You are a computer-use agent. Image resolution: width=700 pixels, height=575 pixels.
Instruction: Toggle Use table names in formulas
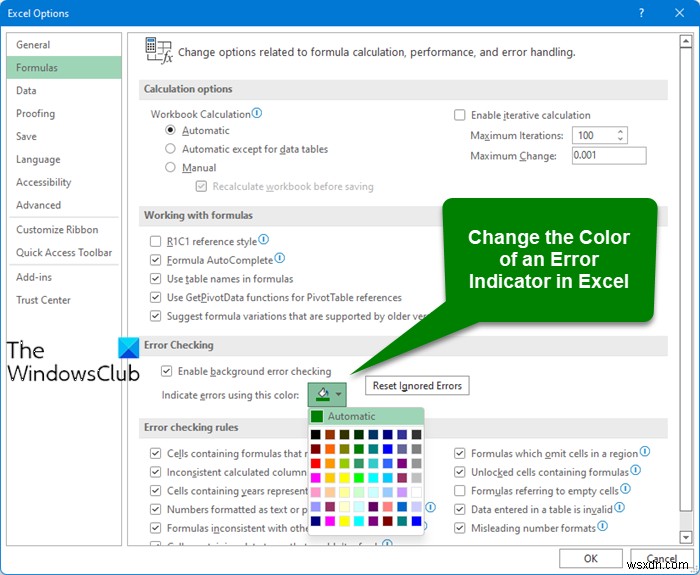[x=155, y=279]
